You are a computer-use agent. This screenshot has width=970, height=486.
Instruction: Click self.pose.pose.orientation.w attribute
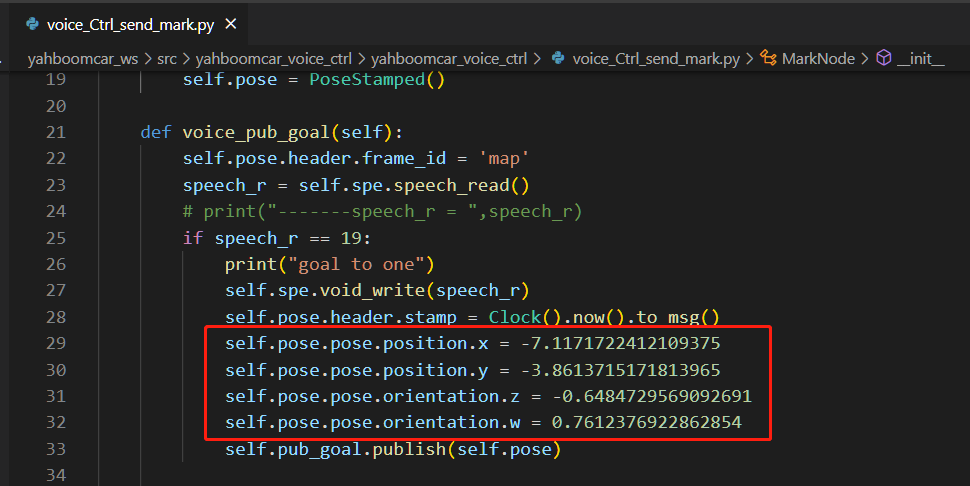372,422
